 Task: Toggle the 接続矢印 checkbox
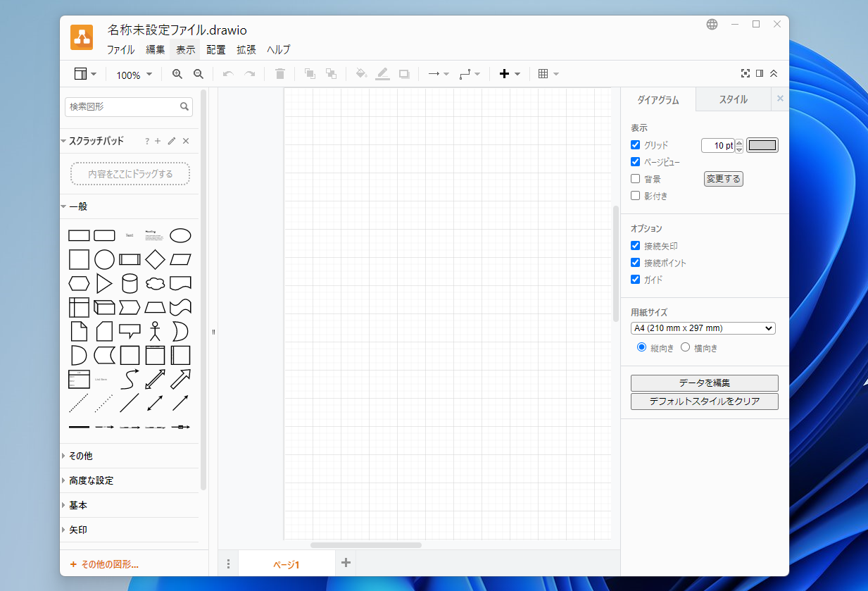636,246
